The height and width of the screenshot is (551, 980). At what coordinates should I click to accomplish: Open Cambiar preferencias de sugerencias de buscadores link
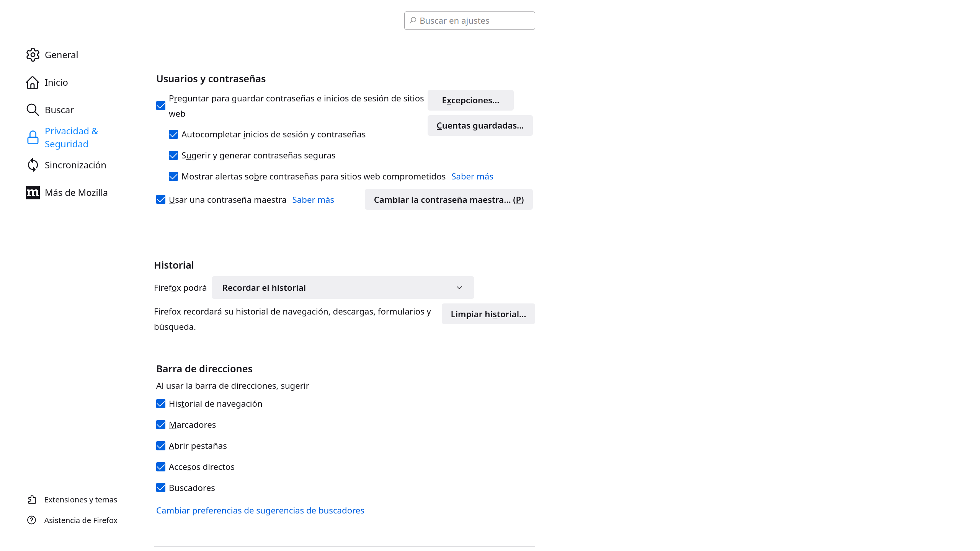pyautogui.click(x=260, y=510)
